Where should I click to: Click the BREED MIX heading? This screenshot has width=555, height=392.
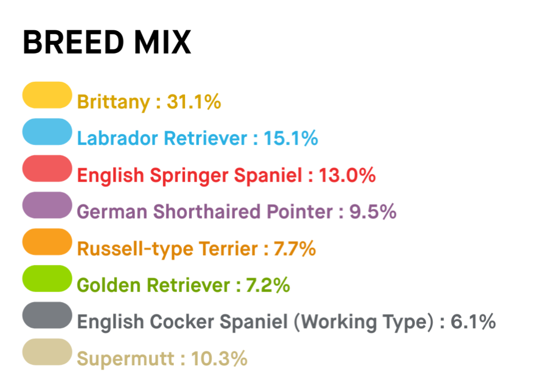pos(107,42)
